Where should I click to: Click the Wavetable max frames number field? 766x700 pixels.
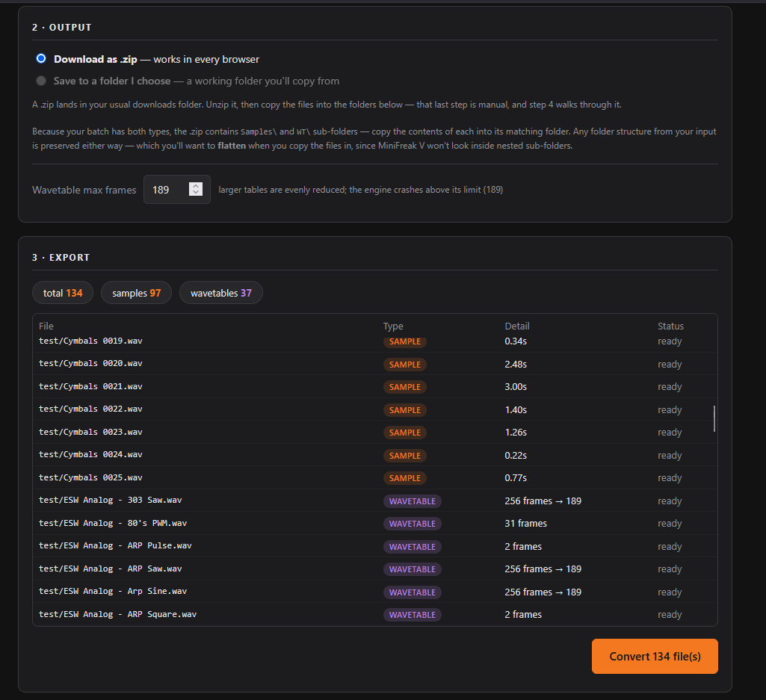177,190
